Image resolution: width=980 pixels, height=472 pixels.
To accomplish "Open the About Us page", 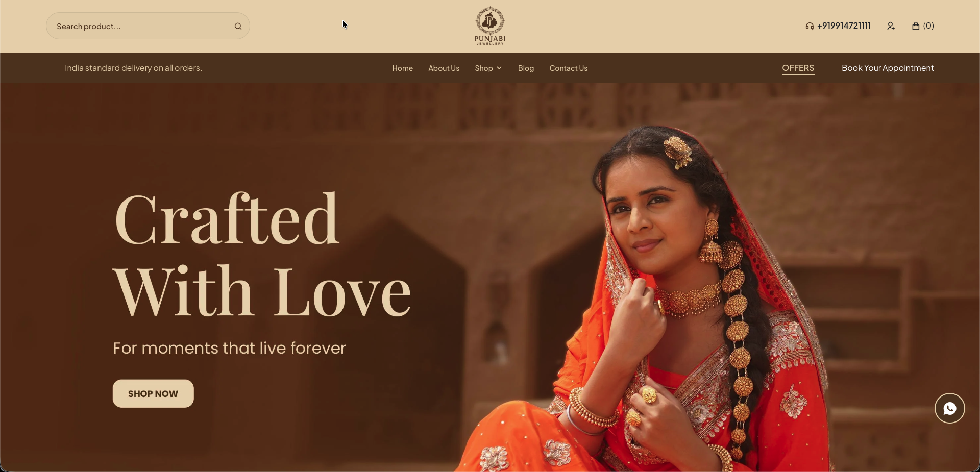I will click(x=444, y=68).
